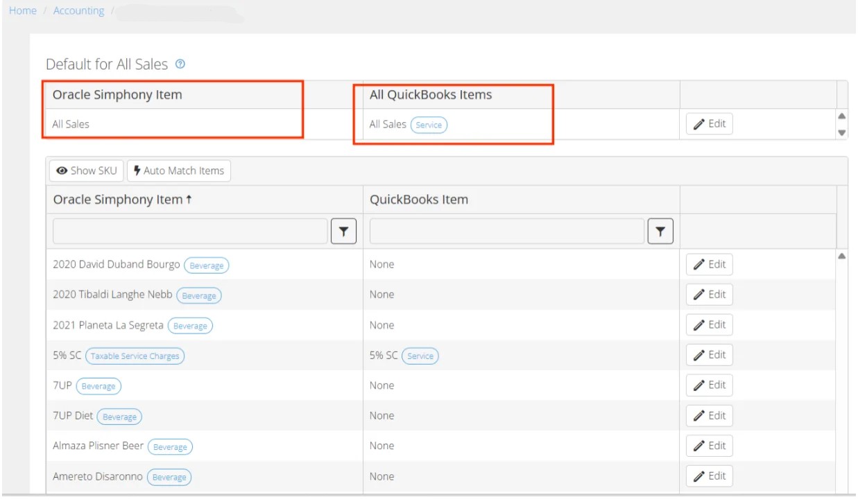
Task: Open the filter funnel for QuickBooks Item column
Action: (660, 231)
